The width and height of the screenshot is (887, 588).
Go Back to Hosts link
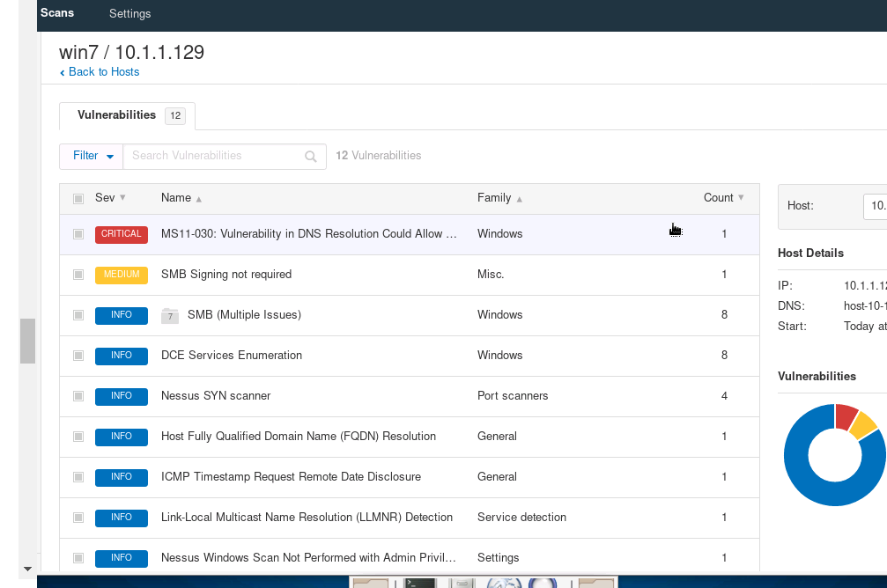(x=104, y=72)
